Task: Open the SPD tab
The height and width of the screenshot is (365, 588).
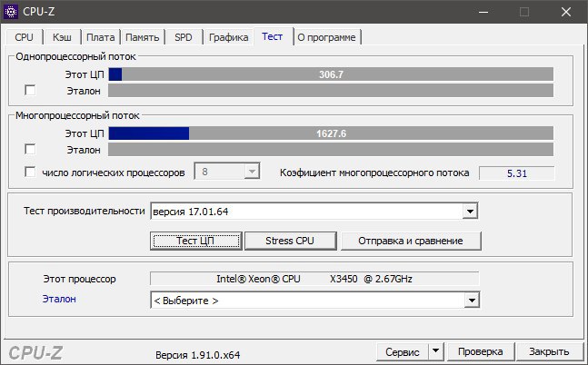Action: [184, 37]
